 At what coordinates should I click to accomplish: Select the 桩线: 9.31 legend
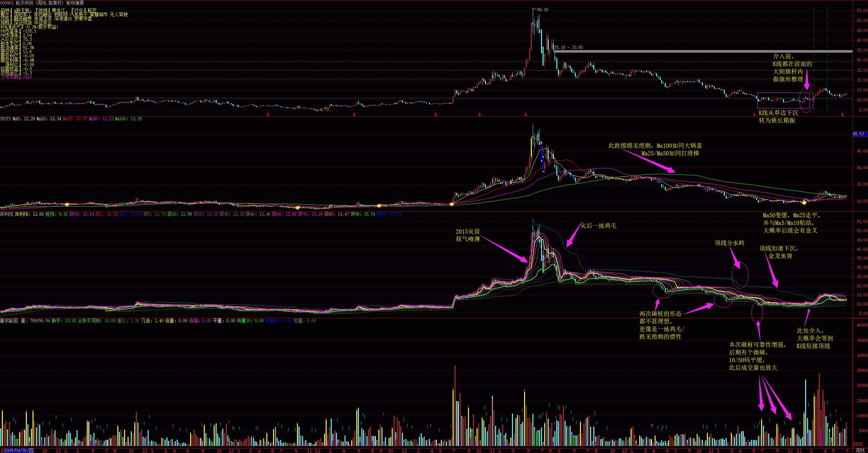[x=56, y=214]
